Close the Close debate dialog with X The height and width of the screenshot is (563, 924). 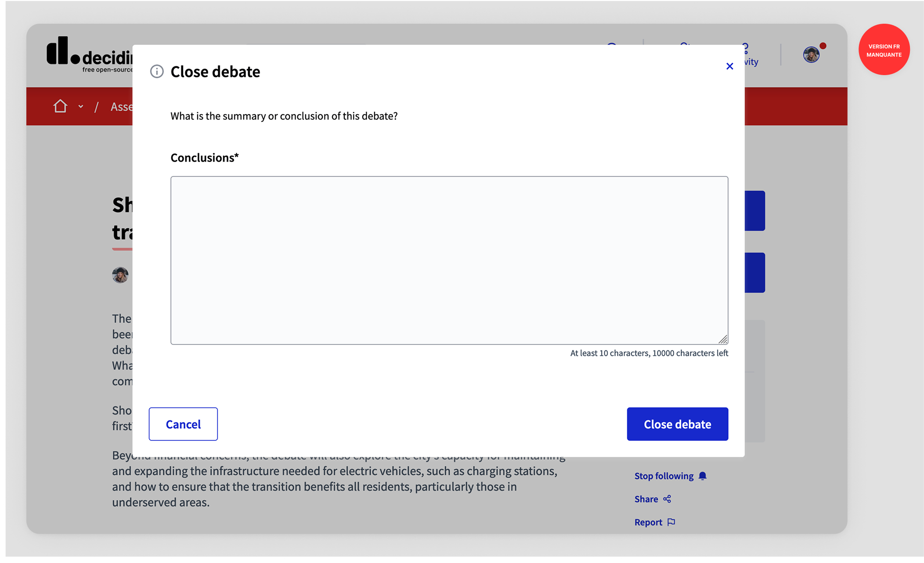pos(729,66)
